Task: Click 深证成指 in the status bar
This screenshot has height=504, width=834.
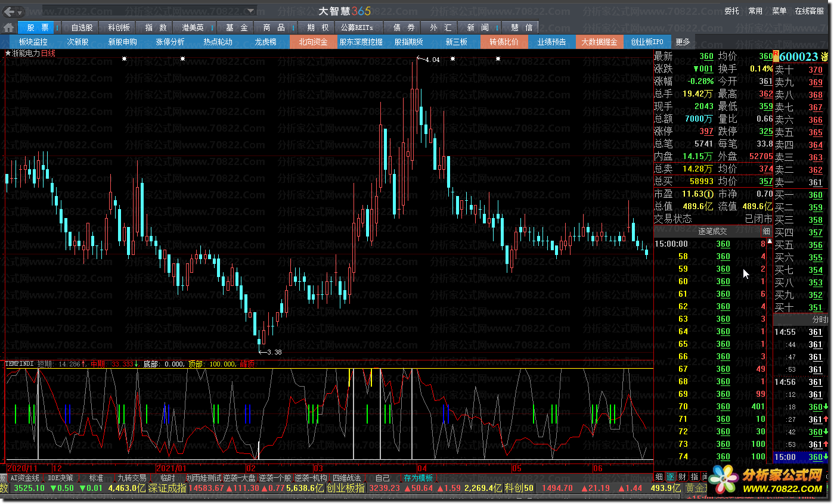Action: click(167, 488)
